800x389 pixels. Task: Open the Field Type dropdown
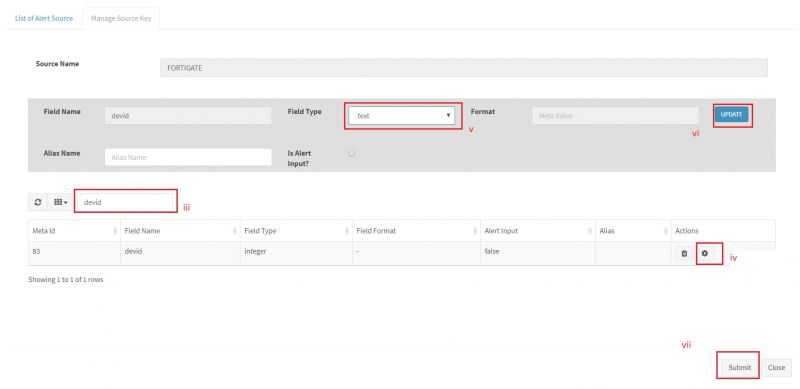pyautogui.click(x=403, y=115)
